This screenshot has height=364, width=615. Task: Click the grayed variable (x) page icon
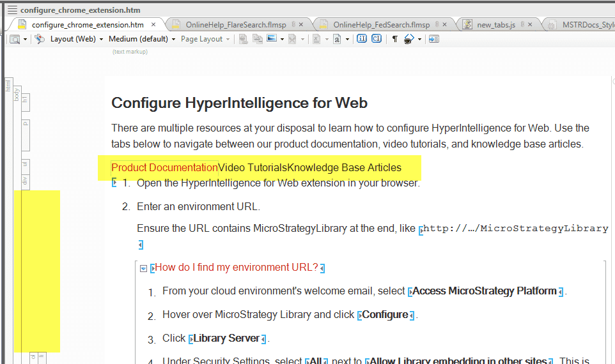pyautogui.click(x=316, y=39)
